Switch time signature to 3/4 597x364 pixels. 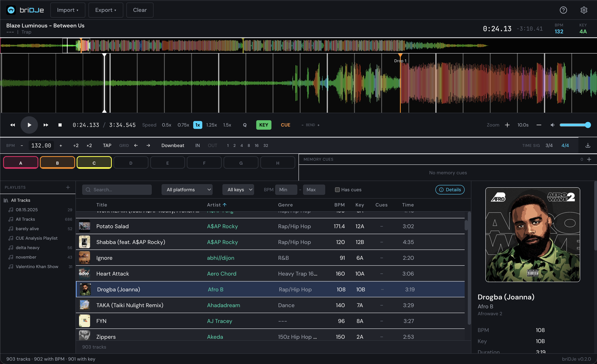tap(549, 145)
